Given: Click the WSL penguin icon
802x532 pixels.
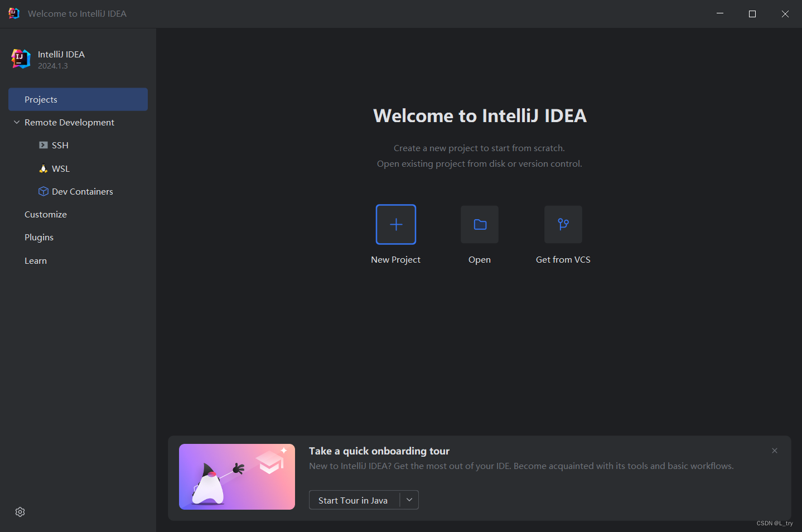Looking at the screenshot, I should click(44, 168).
